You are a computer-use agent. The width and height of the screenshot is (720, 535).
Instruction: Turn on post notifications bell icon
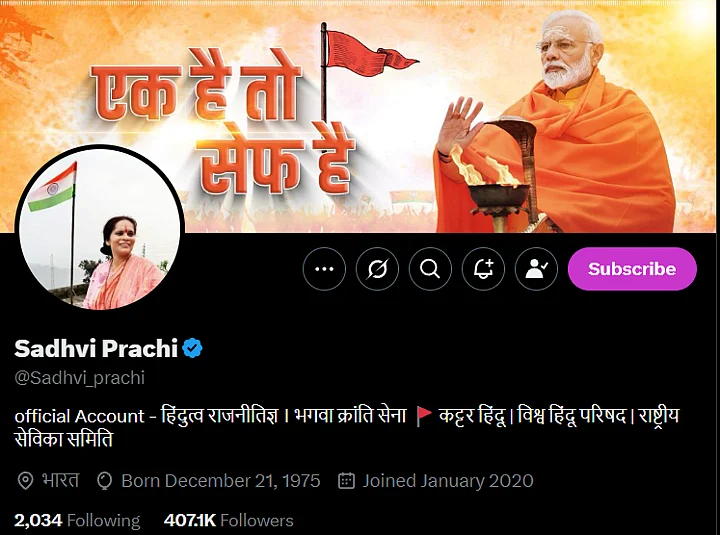coord(483,269)
